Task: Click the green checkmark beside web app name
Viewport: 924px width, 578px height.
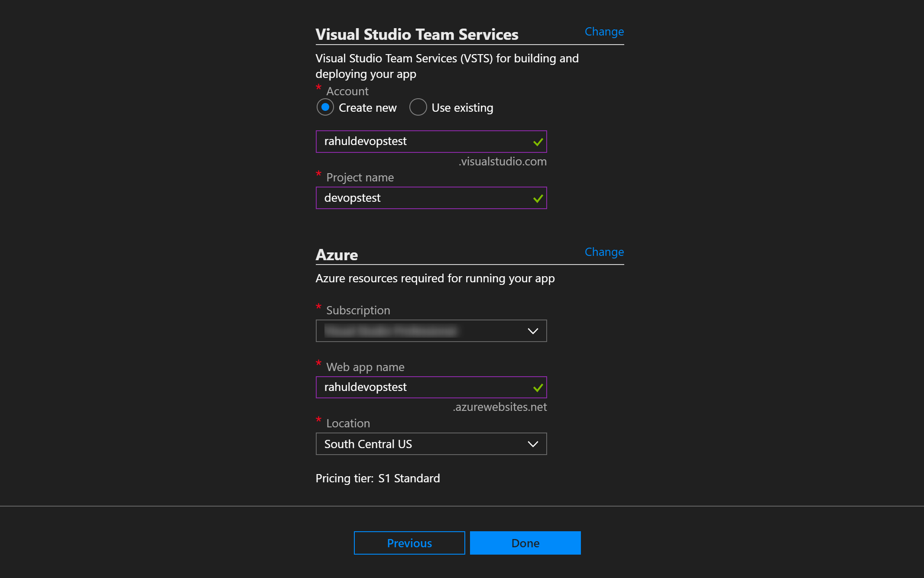Action: click(538, 387)
